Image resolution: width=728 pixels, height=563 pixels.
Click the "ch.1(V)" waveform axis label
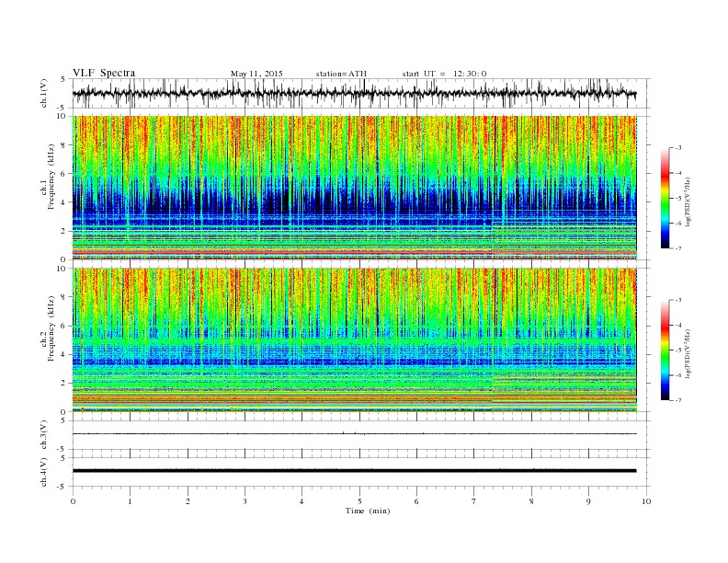44,94
